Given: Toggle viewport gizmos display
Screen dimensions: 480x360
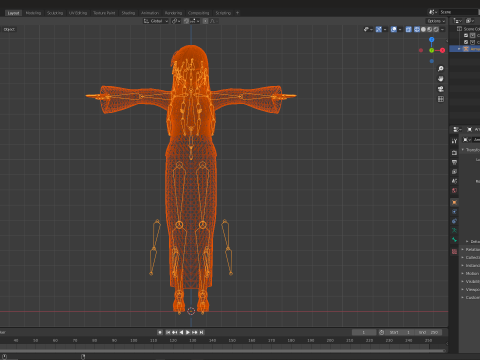Looking at the screenshot, I should pyautogui.click(x=379, y=29).
